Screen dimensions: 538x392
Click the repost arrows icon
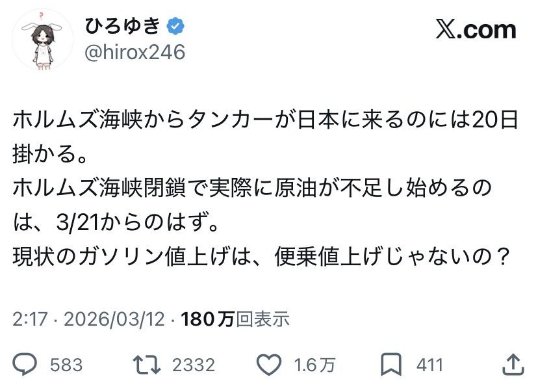(x=147, y=365)
